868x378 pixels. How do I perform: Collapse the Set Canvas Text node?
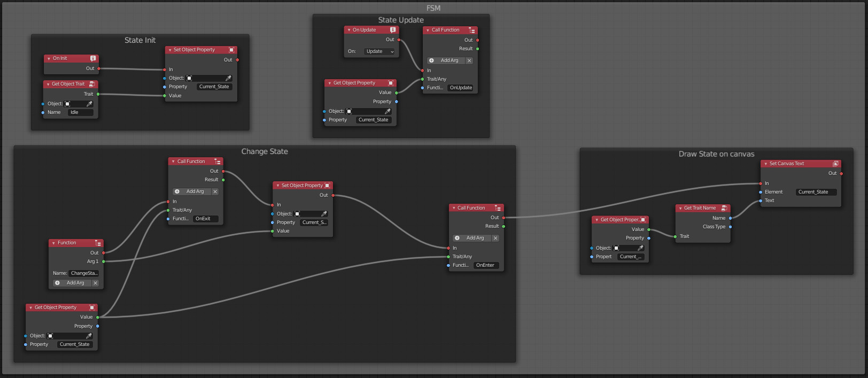(765, 164)
